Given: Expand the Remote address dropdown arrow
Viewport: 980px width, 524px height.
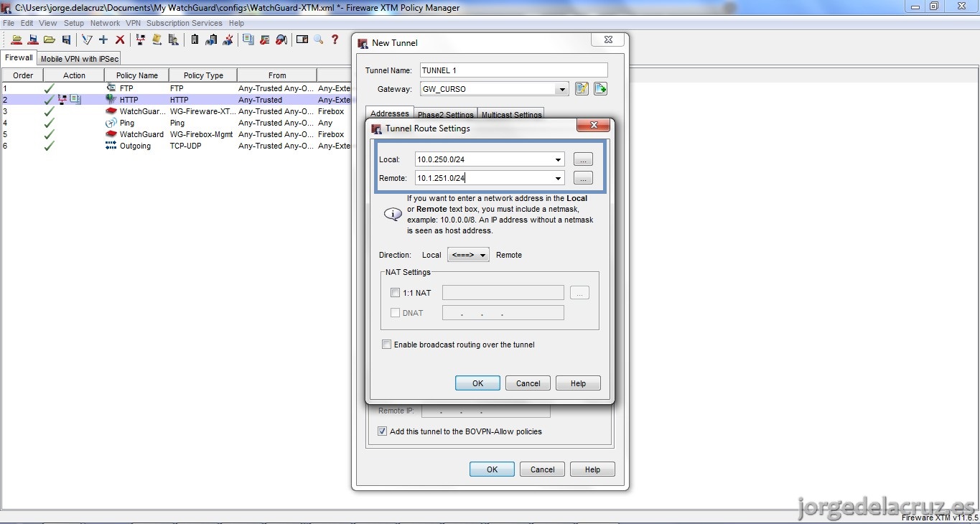Looking at the screenshot, I should pyautogui.click(x=558, y=178).
